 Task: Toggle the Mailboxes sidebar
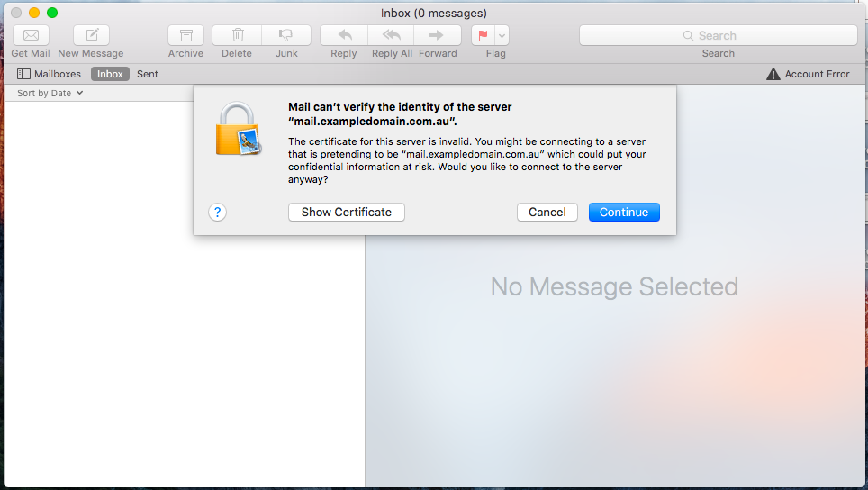point(50,74)
